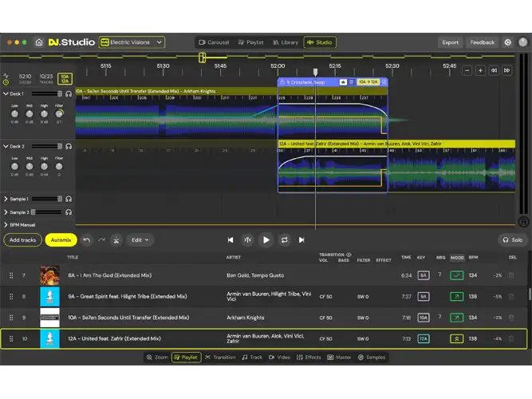Expand the transition using its corner icon
Image resolution: width=532 pixels, height=399 pixels.
pyautogui.click(x=384, y=82)
